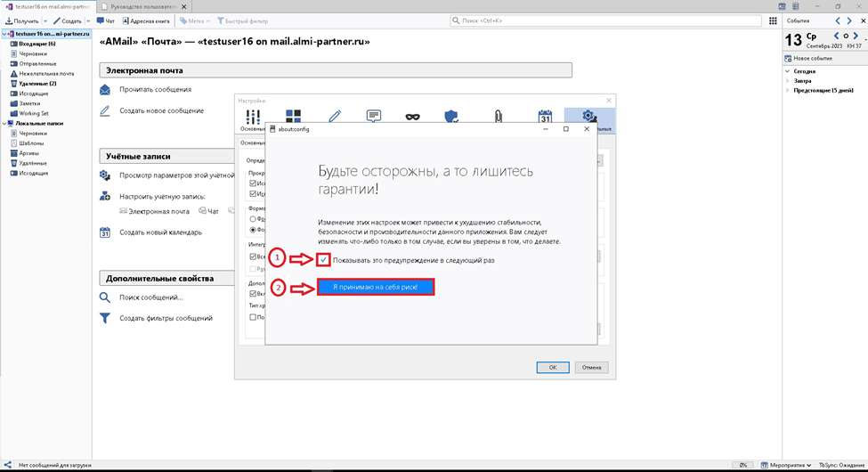
Task: Select Шаблоны under Локальные папки
Action: coord(31,143)
